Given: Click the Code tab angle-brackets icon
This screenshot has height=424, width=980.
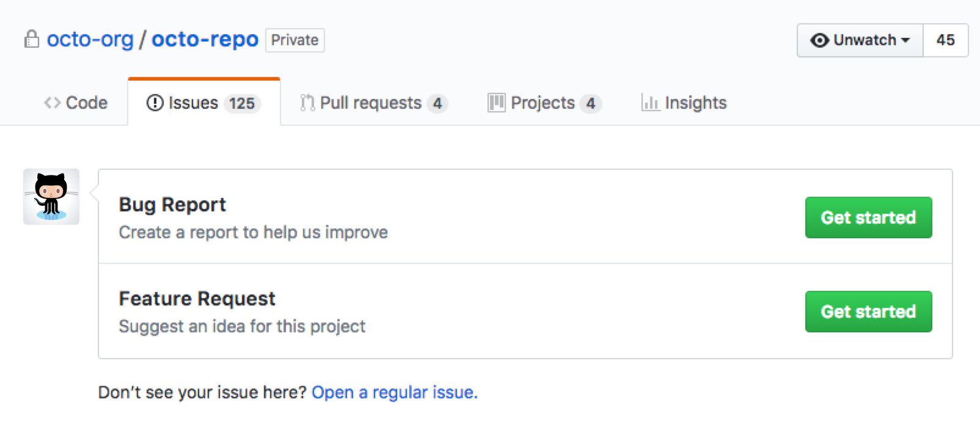Looking at the screenshot, I should click(52, 103).
